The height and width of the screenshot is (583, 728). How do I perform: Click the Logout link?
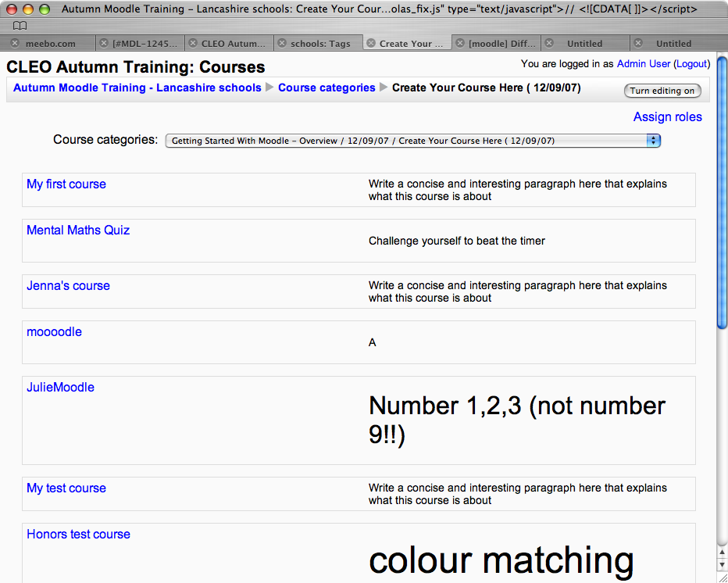691,63
